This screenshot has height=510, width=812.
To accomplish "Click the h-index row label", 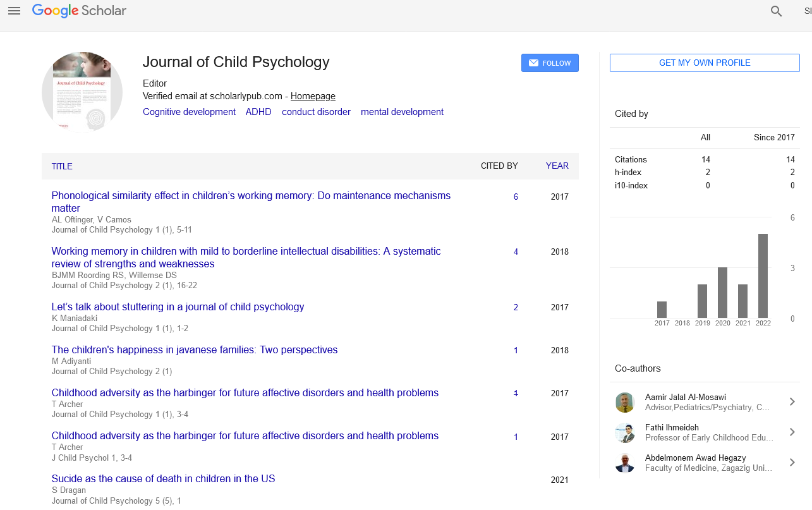I will [628, 173].
